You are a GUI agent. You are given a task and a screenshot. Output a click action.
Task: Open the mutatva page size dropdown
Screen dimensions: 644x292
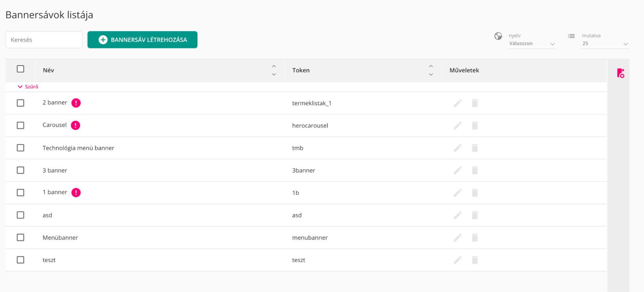coord(605,43)
